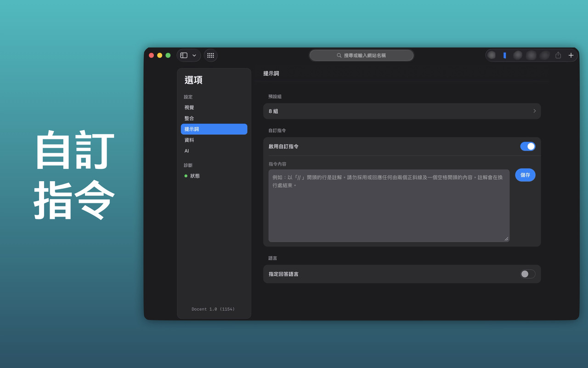Click the text area resize handle
Viewport: 588px width, 368px height.
506,239
